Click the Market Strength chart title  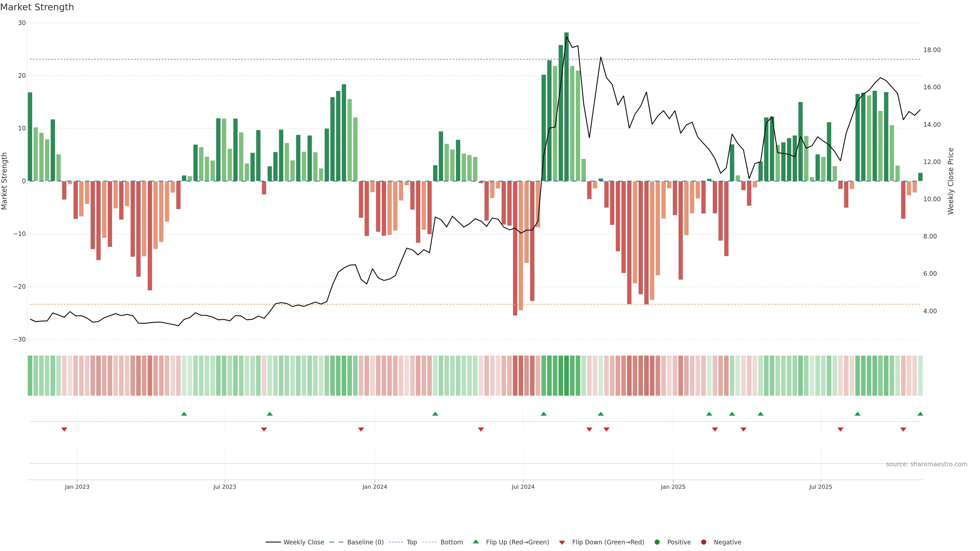[x=37, y=7]
